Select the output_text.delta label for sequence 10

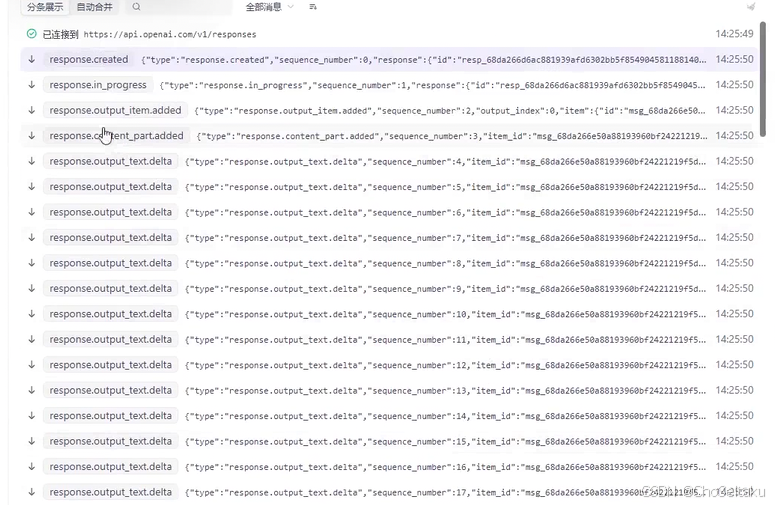tap(110, 314)
